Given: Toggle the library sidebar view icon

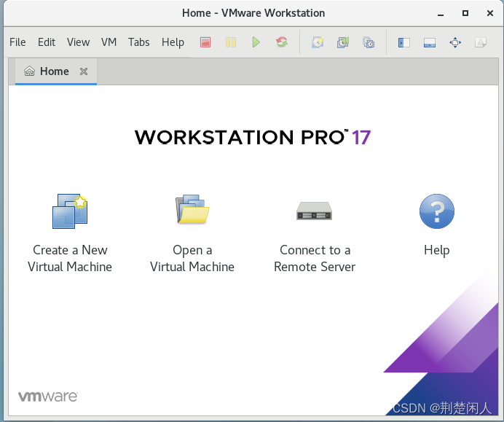Looking at the screenshot, I should [403, 42].
